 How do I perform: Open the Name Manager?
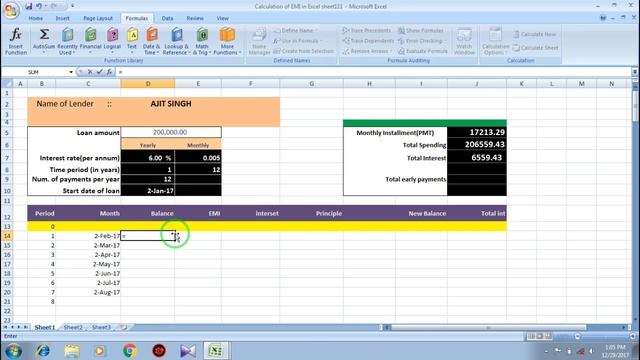point(259,41)
